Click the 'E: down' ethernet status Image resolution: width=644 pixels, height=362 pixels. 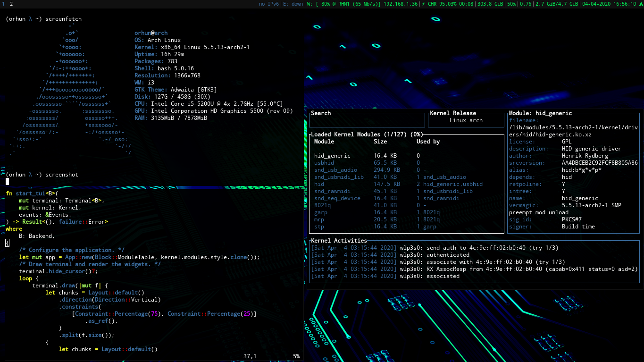[293, 4]
